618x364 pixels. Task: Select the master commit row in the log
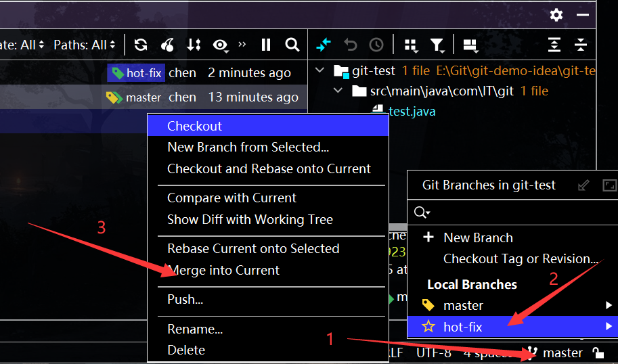point(154,97)
